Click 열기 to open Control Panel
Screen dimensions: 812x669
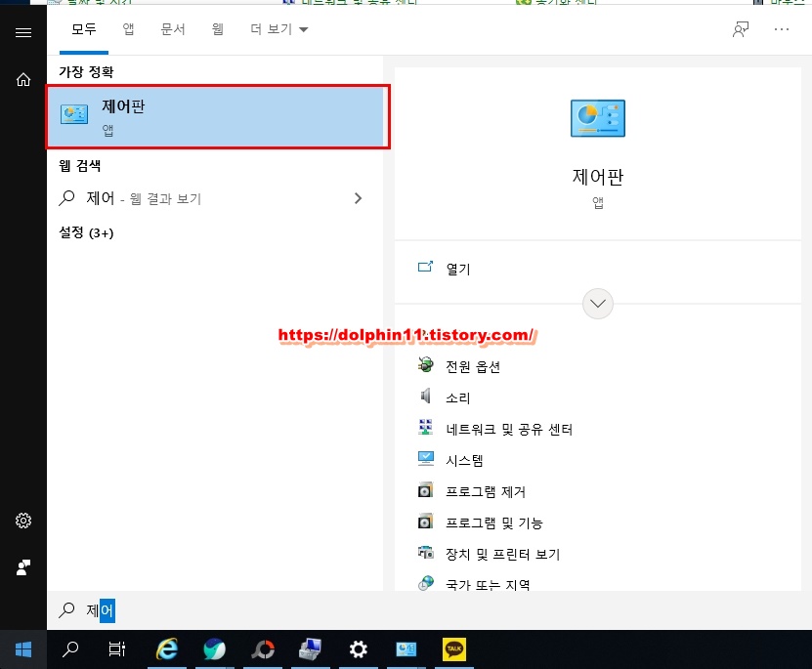pos(458,269)
